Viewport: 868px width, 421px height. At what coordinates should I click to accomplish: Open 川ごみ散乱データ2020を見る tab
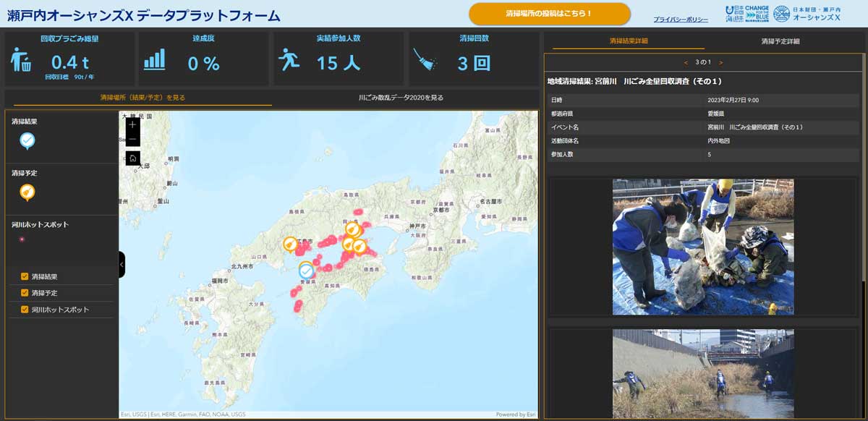coord(401,97)
